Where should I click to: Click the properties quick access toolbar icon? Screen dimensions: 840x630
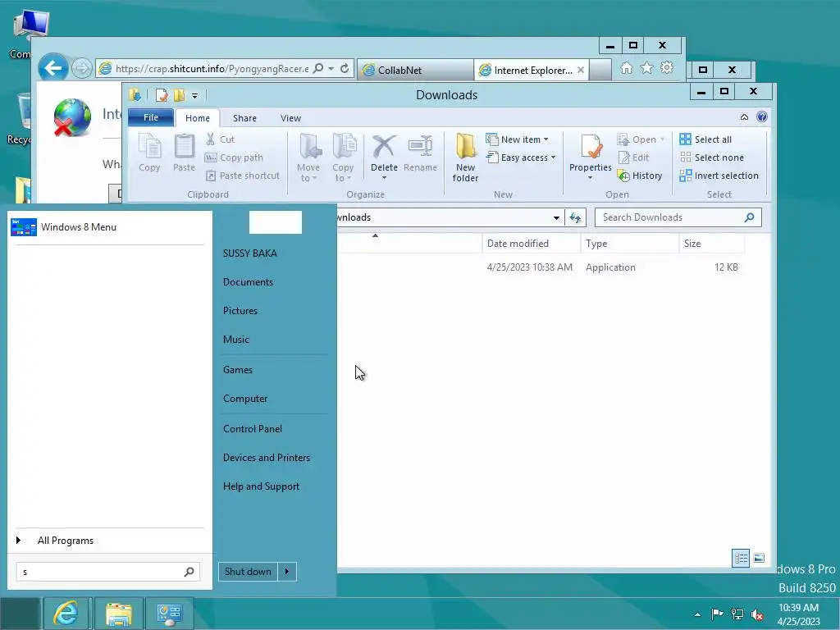click(x=162, y=95)
